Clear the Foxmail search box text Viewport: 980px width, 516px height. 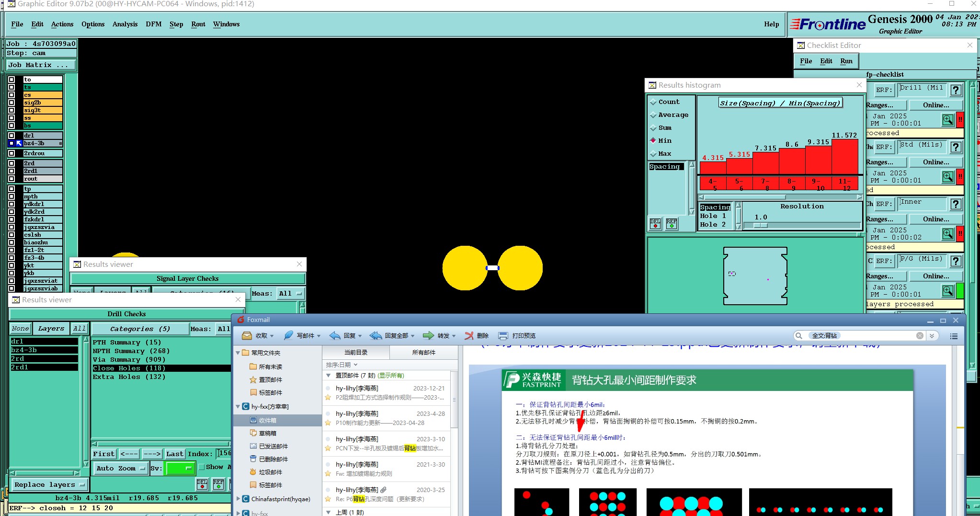pos(920,336)
